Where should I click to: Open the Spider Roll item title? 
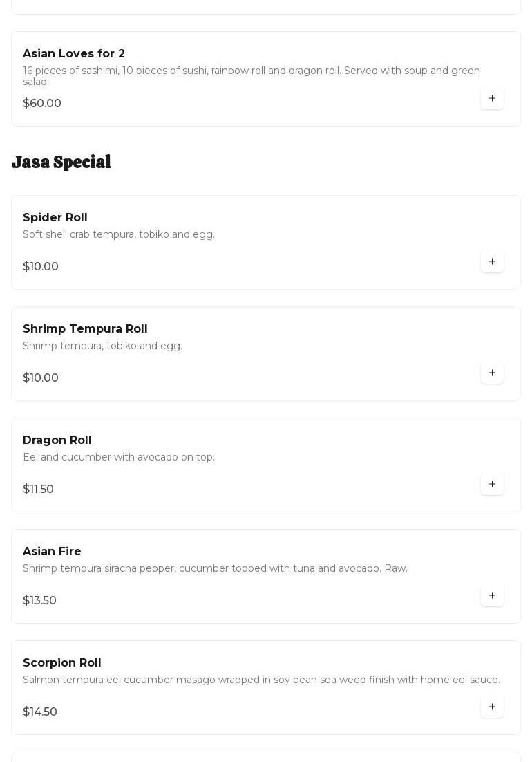(x=55, y=218)
